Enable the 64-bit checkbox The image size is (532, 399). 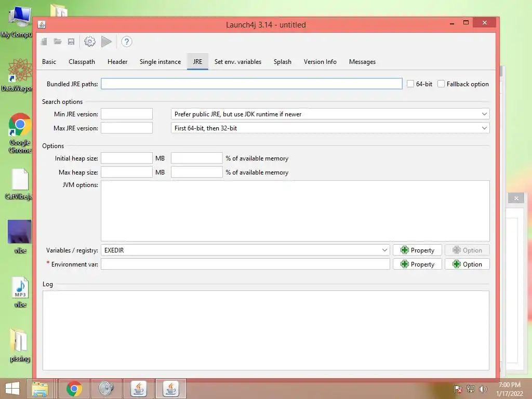410,84
